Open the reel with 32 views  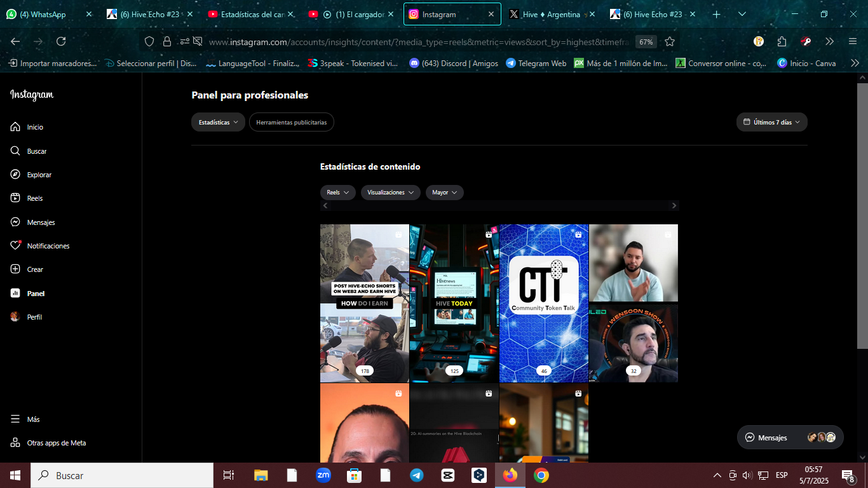[634, 303]
